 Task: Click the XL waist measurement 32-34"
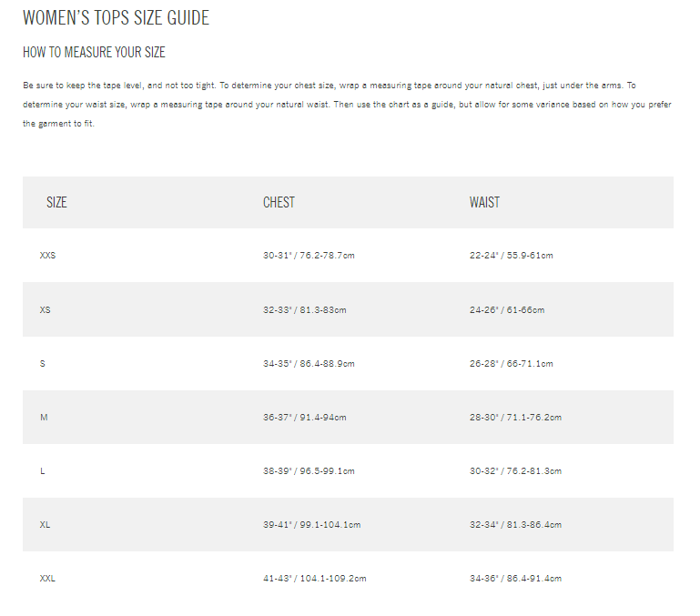(515, 525)
